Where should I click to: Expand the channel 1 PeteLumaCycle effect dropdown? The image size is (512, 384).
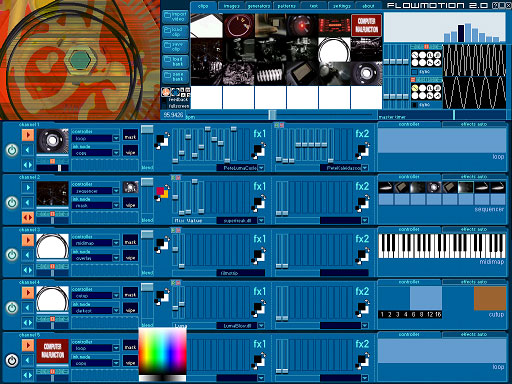(261, 168)
